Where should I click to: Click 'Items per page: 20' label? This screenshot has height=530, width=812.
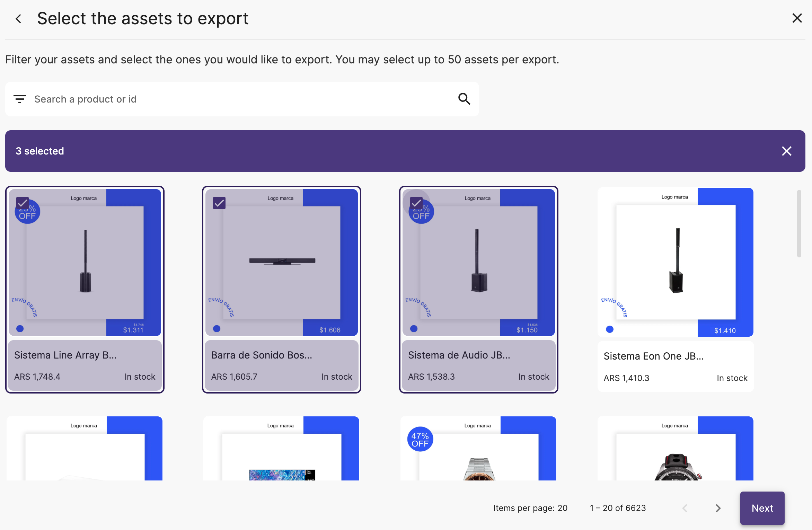click(530, 508)
